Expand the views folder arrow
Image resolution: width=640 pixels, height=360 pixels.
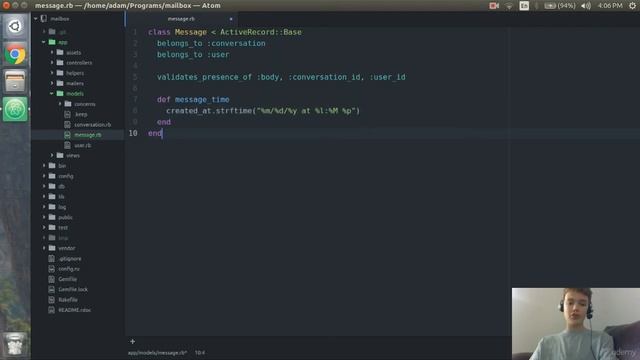coord(52,156)
